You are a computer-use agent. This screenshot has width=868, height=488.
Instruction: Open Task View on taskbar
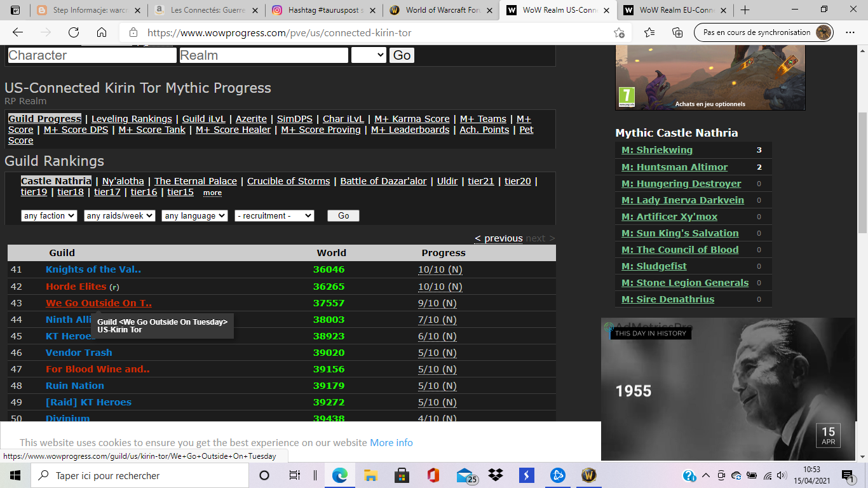294,475
